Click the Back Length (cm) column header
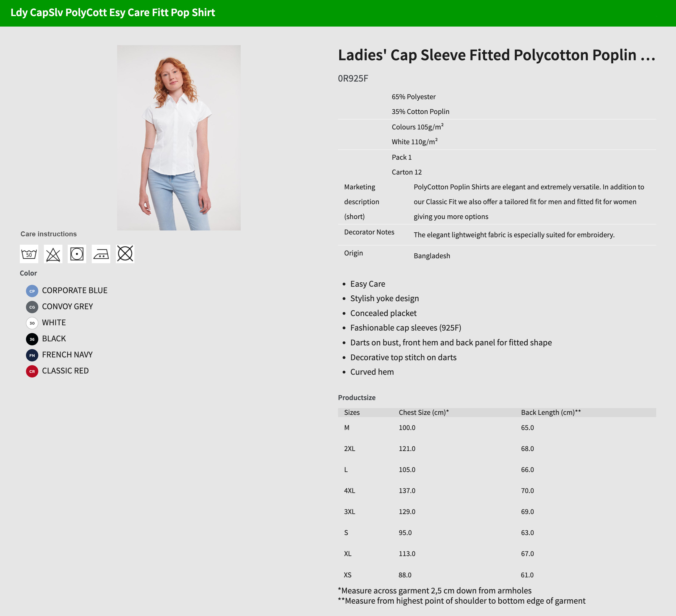Screen dimensions: 676x616 (x=551, y=412)
